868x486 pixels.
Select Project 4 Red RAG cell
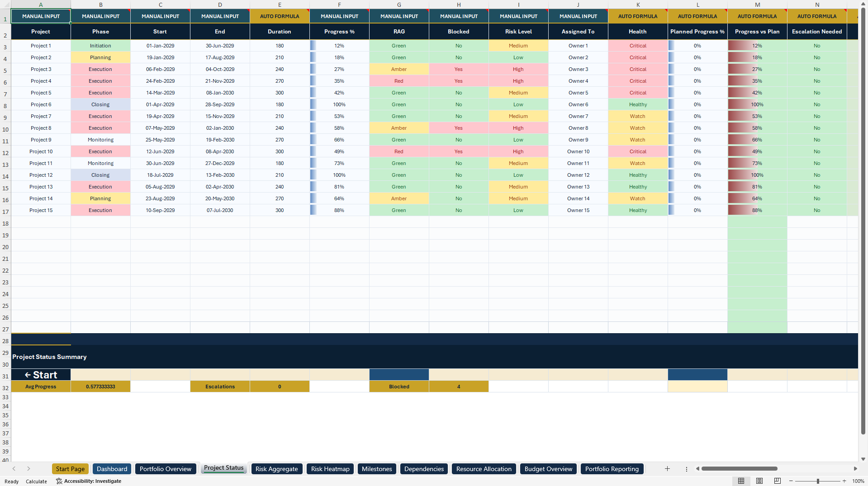click(x=399, y=81)
